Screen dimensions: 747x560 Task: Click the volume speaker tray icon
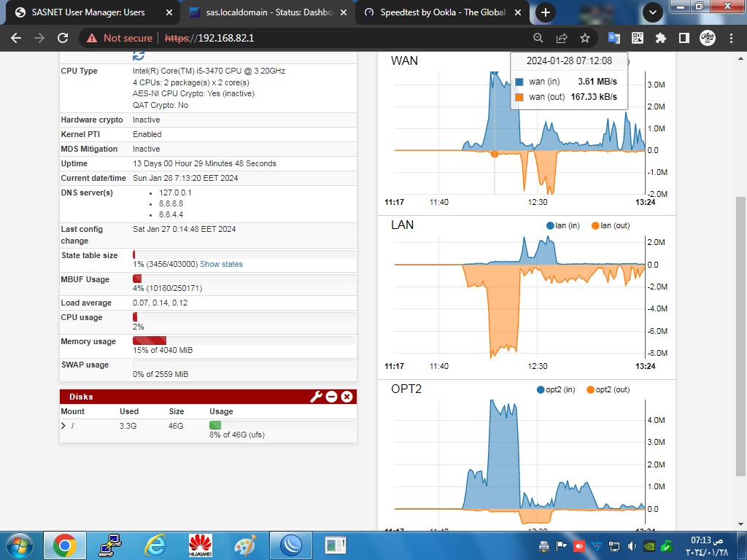(632, 546)
